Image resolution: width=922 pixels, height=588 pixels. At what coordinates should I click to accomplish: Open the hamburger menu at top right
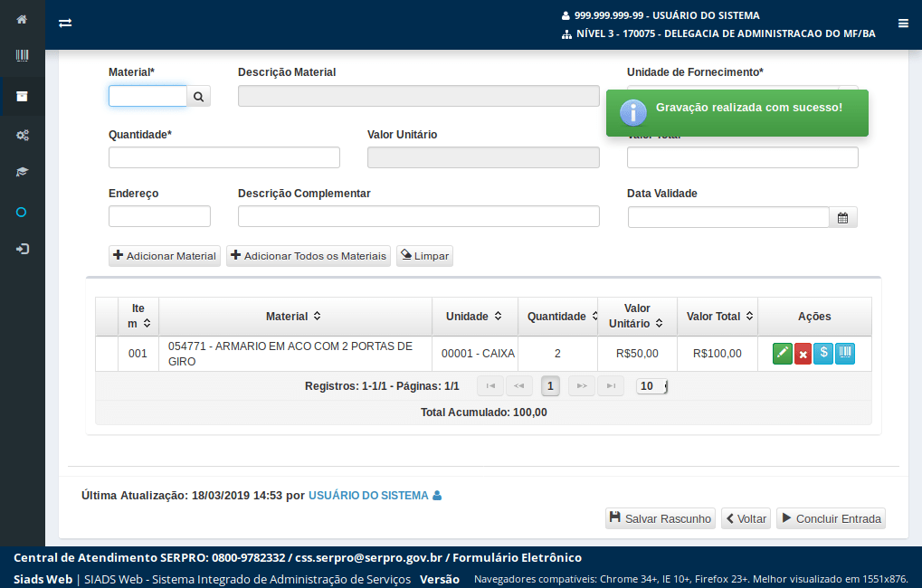point(903,24)
